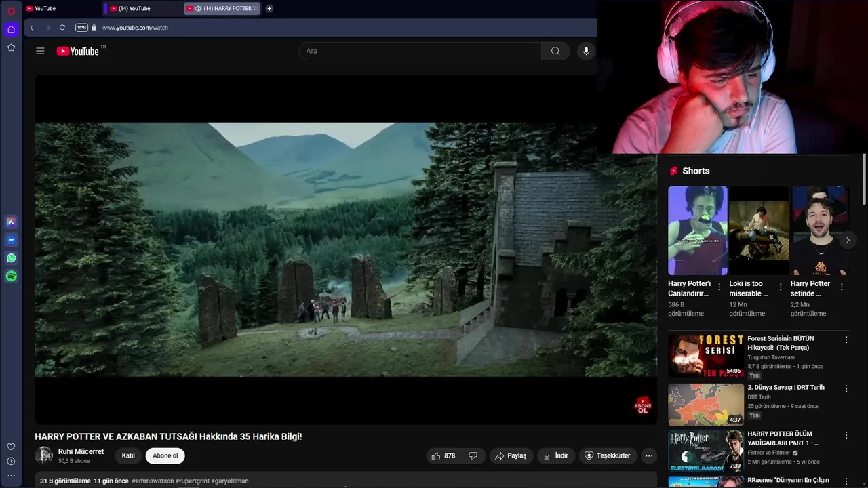This screenshot has height=488, width=868.
Task: Open browsing history clock icon in sidebar
Action: point(11,462)
